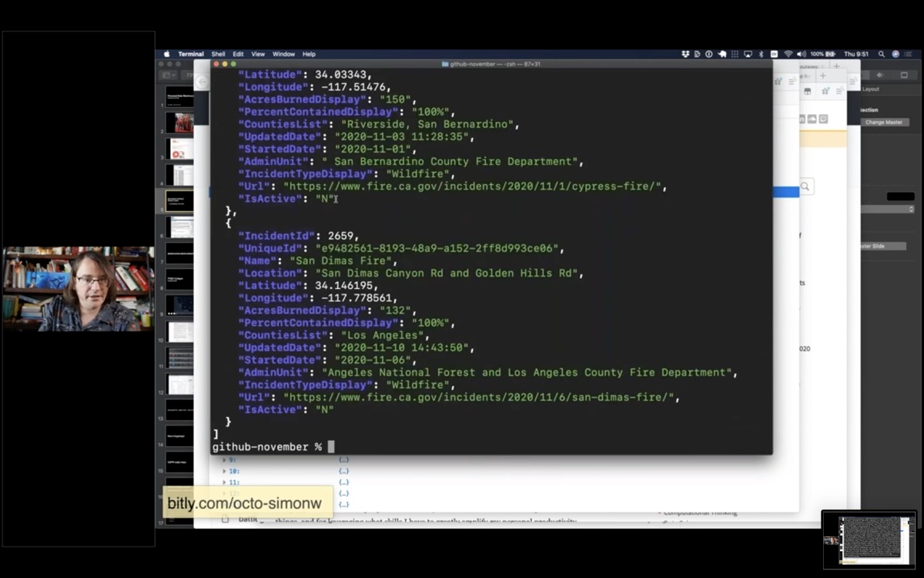
Task: Click the UpdatedDate "2020-11-10 14:43:50" value
Action: 402,348
